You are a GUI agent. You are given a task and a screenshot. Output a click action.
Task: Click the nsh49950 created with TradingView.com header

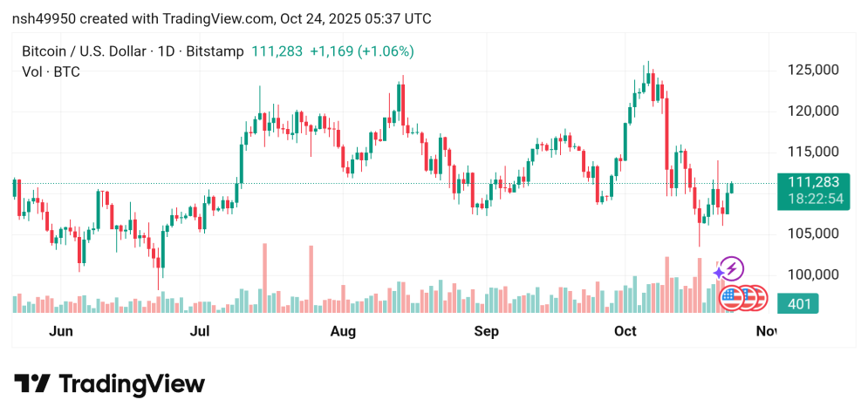(x=222, y=19)
